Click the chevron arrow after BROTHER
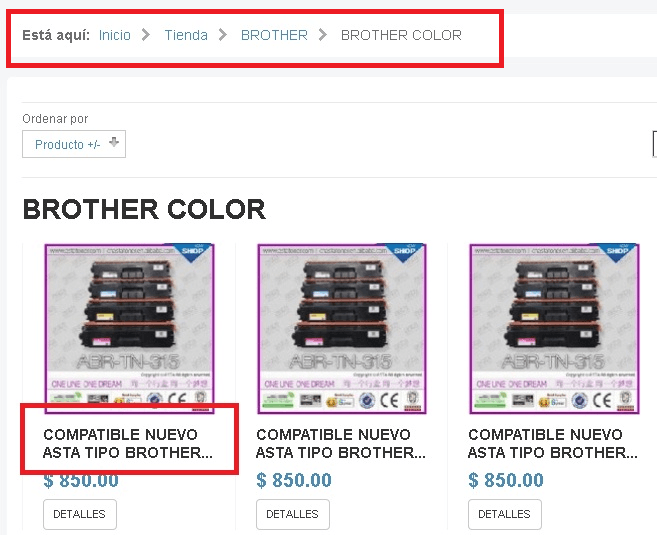657x535 pixels. pyautogui.click(x=323, y=35)
